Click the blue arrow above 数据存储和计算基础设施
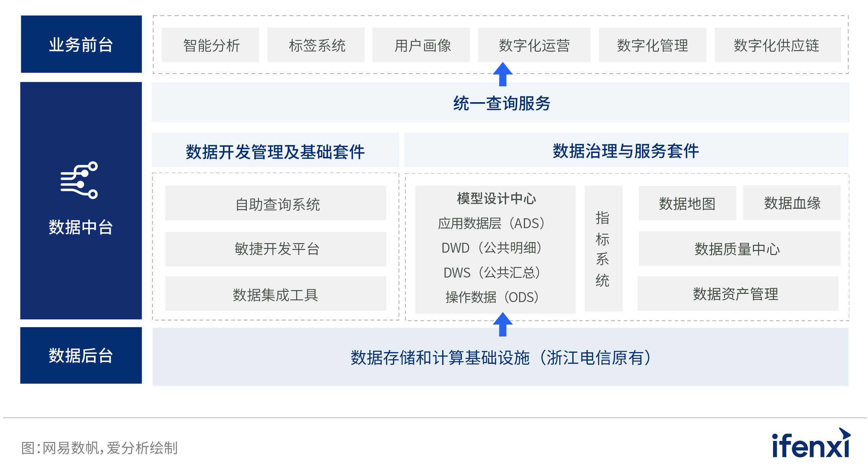Screen dimensions: 868x475 coord(502,324)
